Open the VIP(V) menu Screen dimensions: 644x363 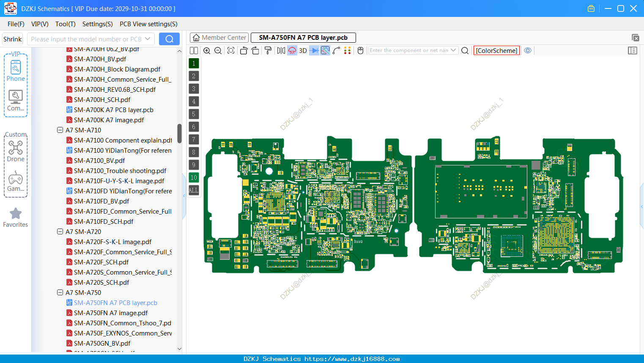click(x=40, y=24)
